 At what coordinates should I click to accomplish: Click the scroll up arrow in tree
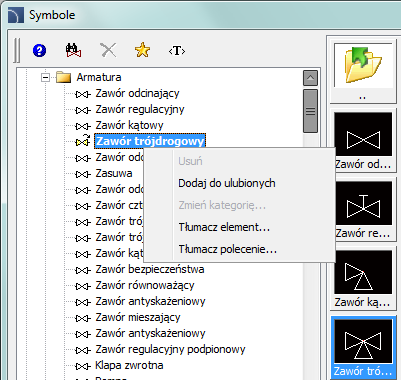click(x=310, y=78)
